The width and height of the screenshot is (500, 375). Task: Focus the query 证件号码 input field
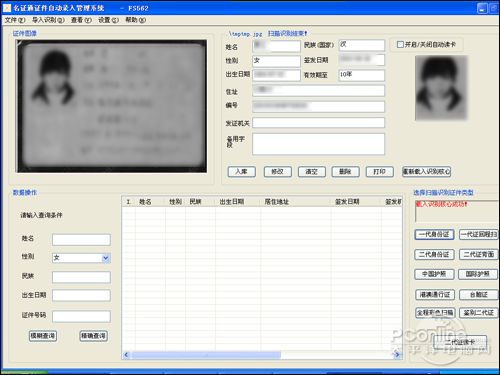coord(81,316)
